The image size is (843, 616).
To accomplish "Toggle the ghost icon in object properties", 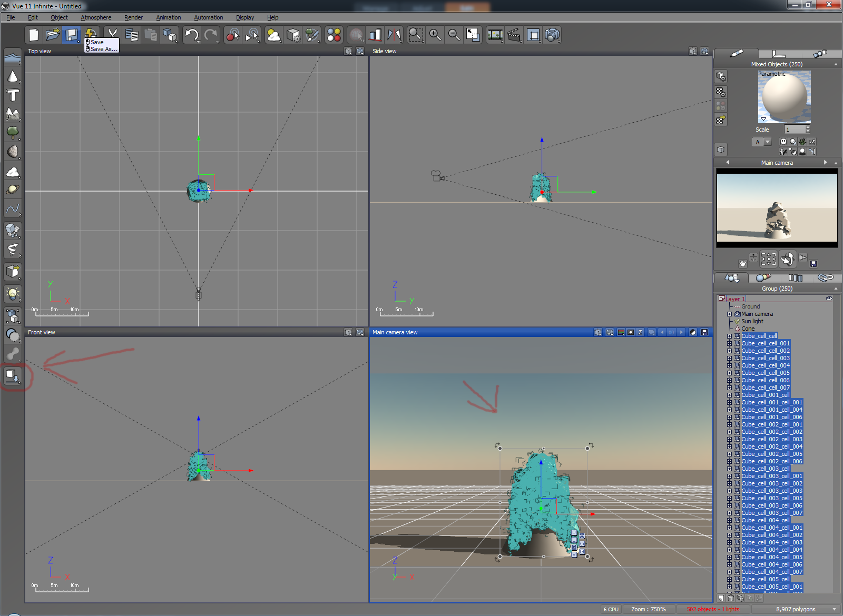I will pyautogui.click(x=783, y=142).
